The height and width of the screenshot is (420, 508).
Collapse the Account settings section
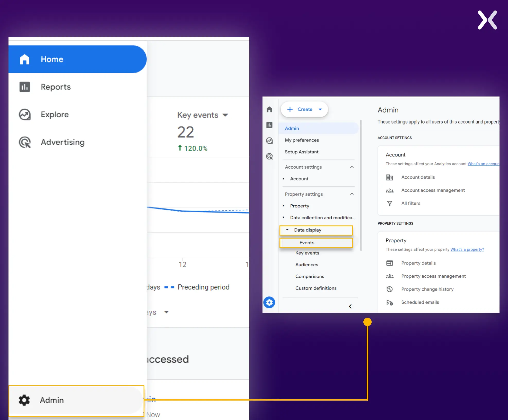pos(352,167)
